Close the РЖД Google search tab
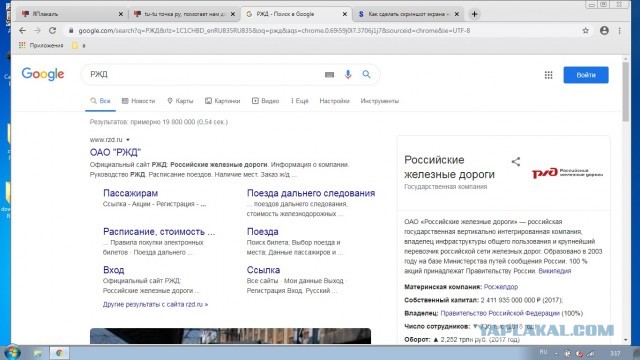Image resolution: width=640 pixels, height=360 pixels. (344, 14)
